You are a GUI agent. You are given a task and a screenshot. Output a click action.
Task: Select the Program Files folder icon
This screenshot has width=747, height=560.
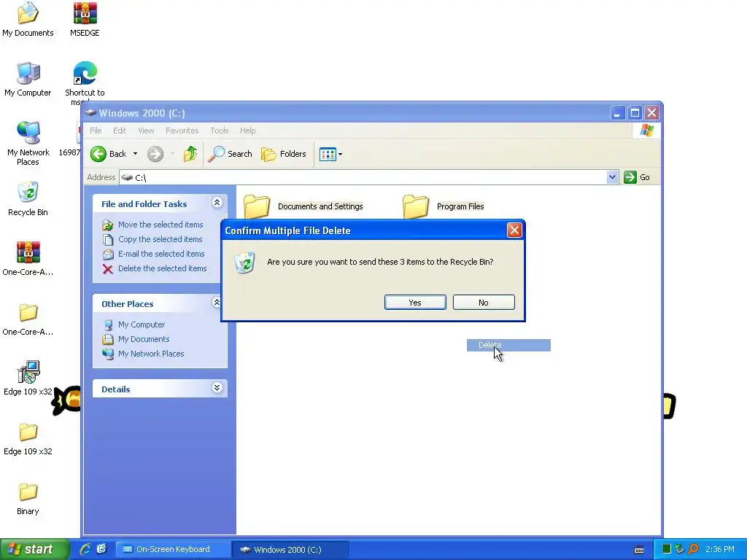416,206
